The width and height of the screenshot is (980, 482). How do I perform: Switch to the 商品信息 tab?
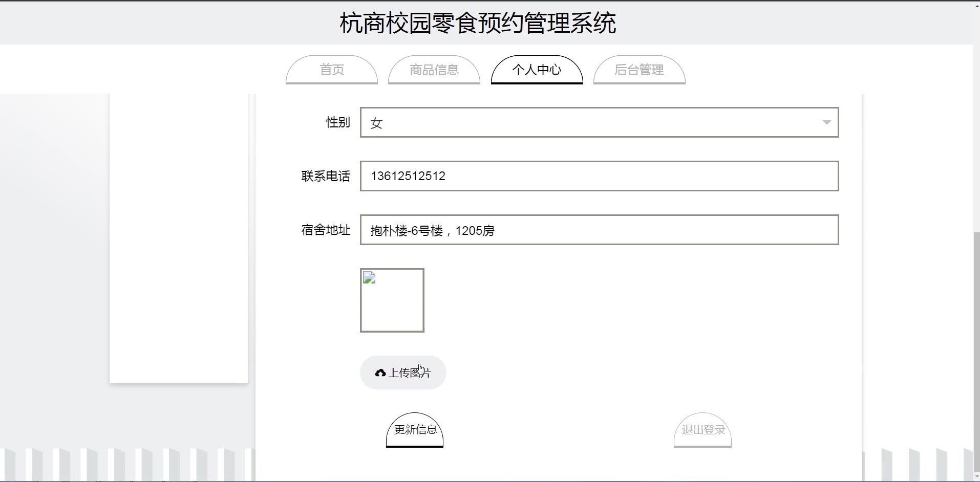tap(434, 70)
